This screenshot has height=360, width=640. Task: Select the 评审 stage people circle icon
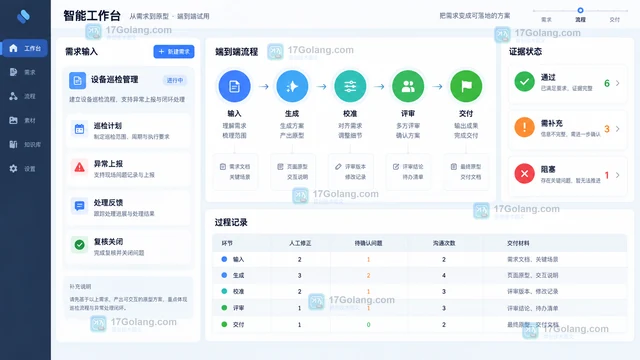(x=408, y=86)
